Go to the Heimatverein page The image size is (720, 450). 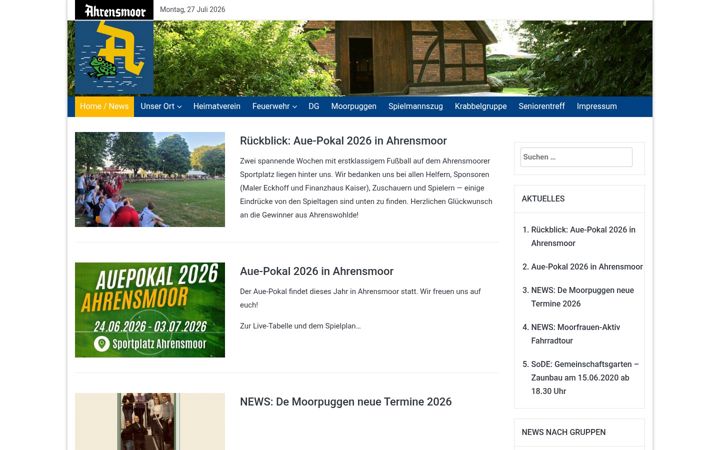[217, 106]
